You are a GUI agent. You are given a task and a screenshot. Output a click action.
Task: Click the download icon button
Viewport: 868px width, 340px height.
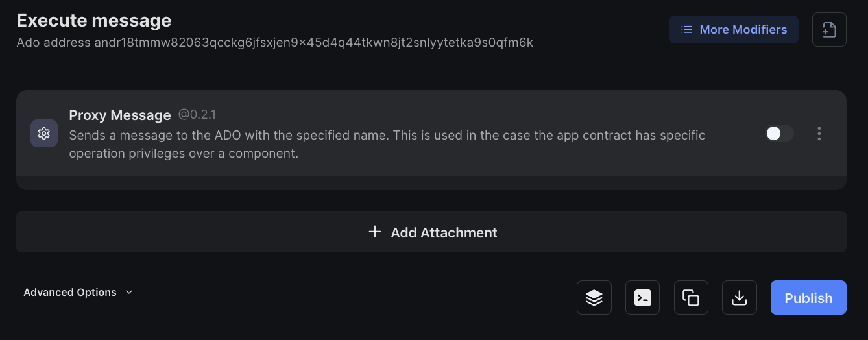click(x=740, y=298)
